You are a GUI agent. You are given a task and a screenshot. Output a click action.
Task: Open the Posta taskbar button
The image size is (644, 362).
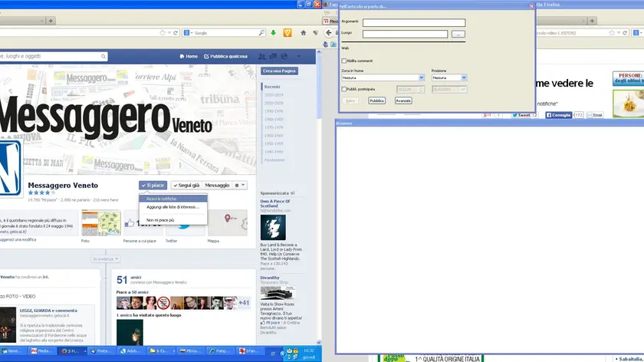(100, 351)
